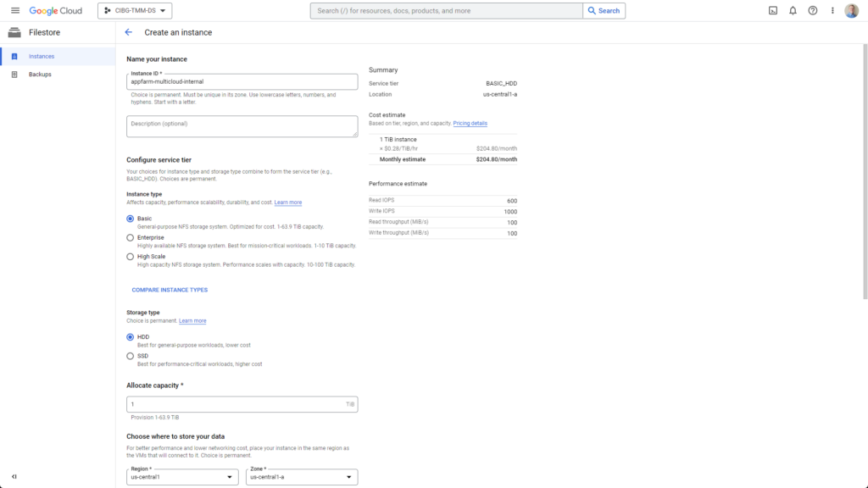The width and height of the screenshot is (868, 488).
Task: Go back using the arrow icon
Action: tap(129, 32)
